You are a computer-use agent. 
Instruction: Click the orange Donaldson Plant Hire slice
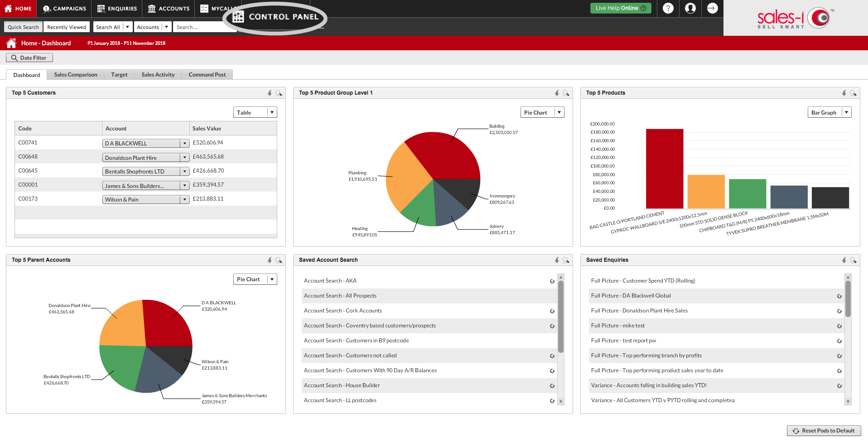(x=122, y=324)
